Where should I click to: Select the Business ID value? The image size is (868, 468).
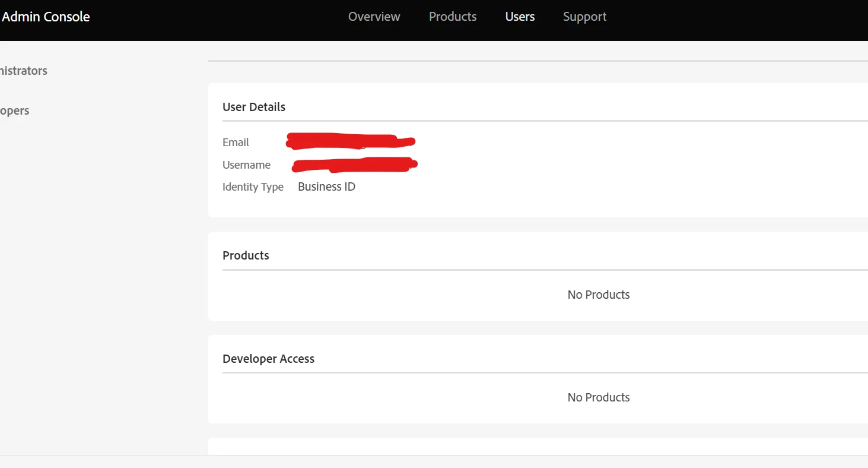pos(326,186)
